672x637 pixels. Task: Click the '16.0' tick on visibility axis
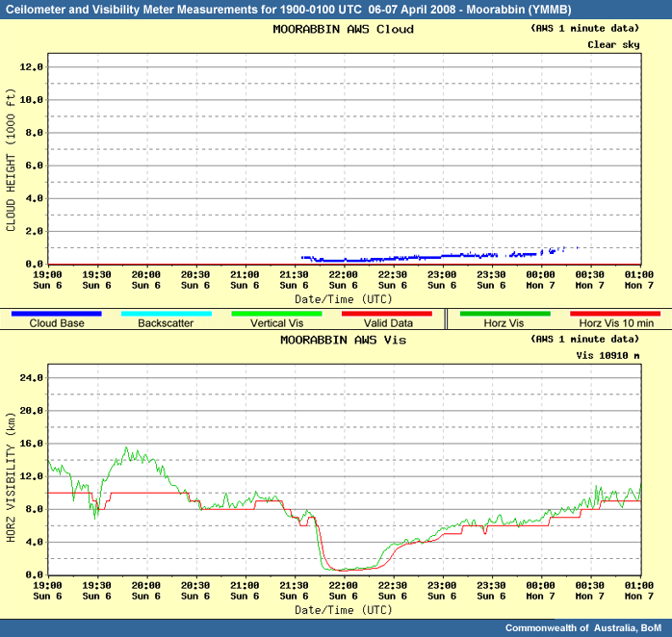tap(31, 444)
